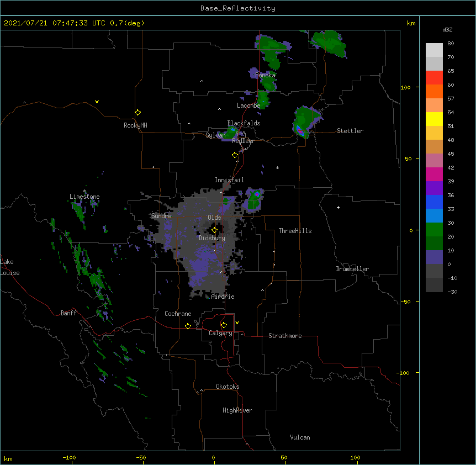Screen dimensions: 476x465
Task: Click the -50 tick label on the right axis
Action: 405,302
